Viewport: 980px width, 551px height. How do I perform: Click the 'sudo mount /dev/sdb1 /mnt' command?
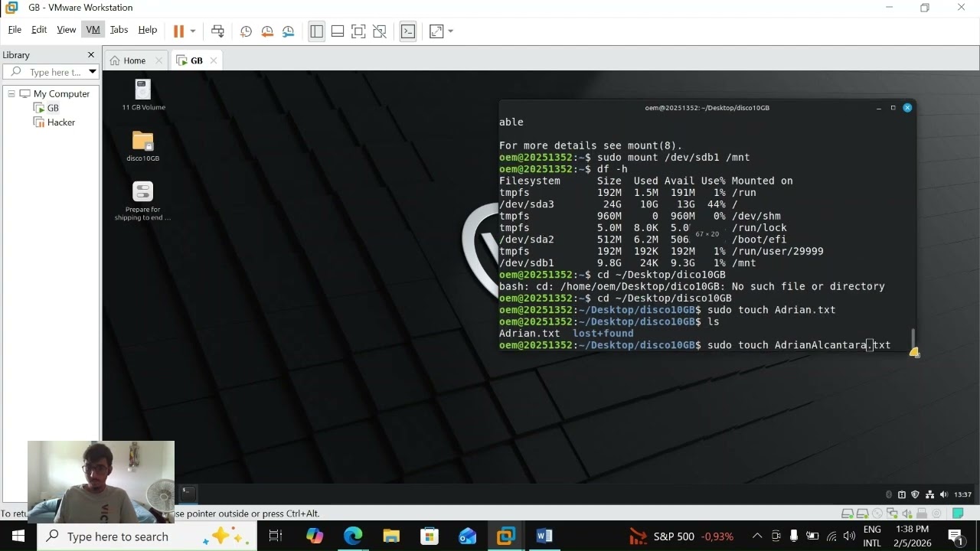674,158
